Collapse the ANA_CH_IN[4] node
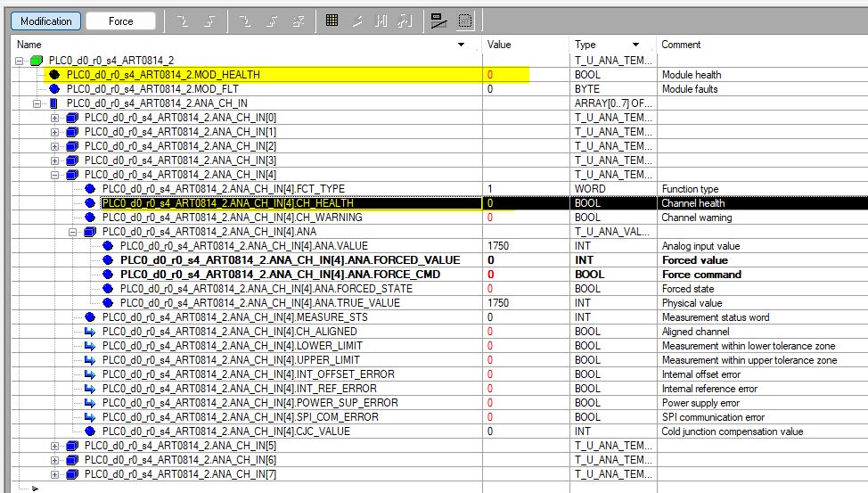The width and height of the screenshot is (868, 493). click(x=54, y=175)
